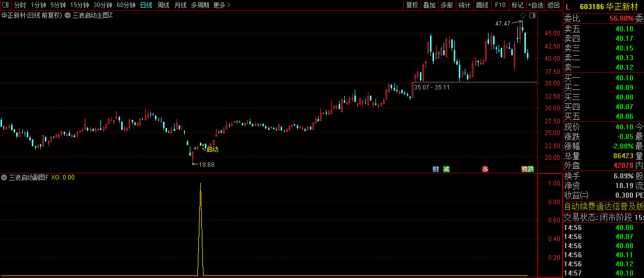The image size is (644, 278).
Task: Toggle the side panel icon near price axis
Action: tap(532, 16)
